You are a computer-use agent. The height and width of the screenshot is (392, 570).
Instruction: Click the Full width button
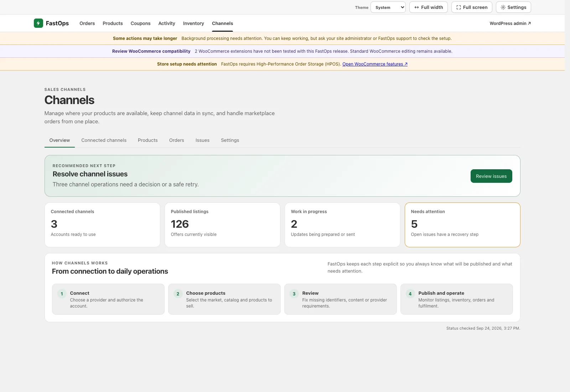click(429, 7)
